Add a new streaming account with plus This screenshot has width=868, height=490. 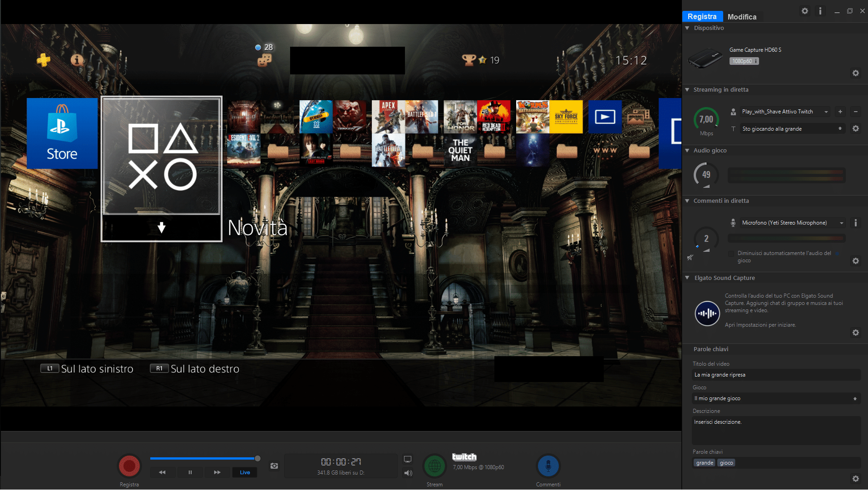tap(840, 112)
